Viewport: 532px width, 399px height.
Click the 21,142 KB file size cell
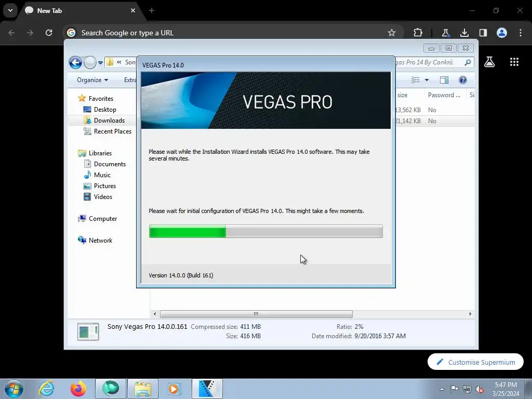[x=408, y=121]
